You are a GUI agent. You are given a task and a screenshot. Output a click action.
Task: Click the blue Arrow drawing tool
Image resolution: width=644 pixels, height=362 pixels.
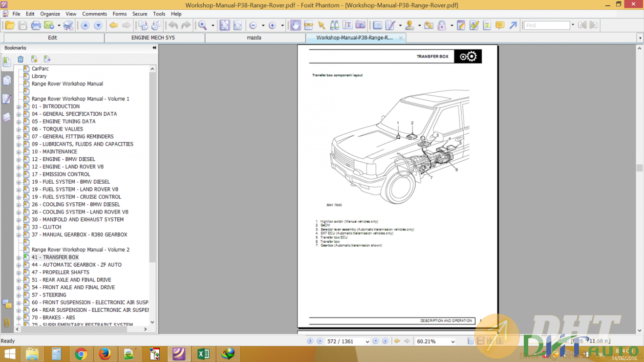point(513,25)
